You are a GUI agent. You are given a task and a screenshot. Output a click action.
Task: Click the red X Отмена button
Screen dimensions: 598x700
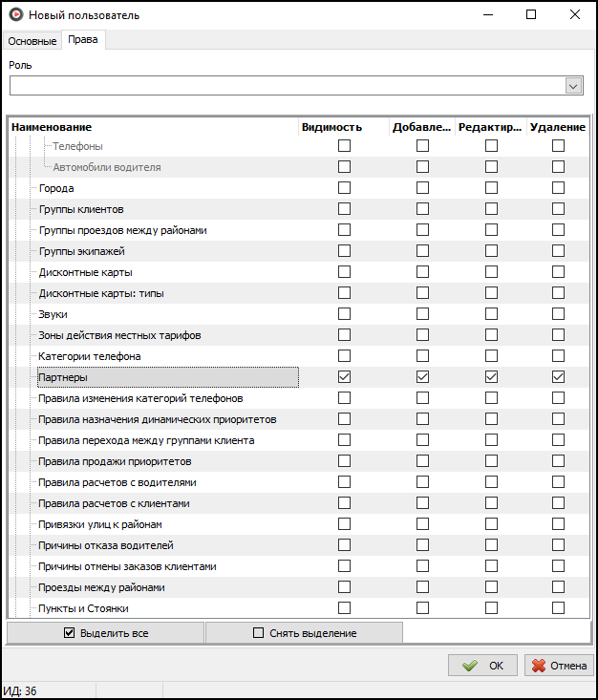coord(559,666)
